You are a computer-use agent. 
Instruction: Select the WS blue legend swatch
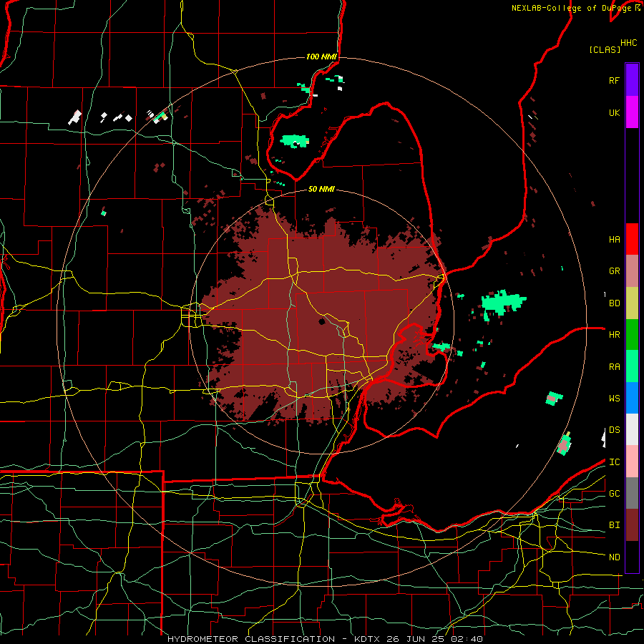632,398
